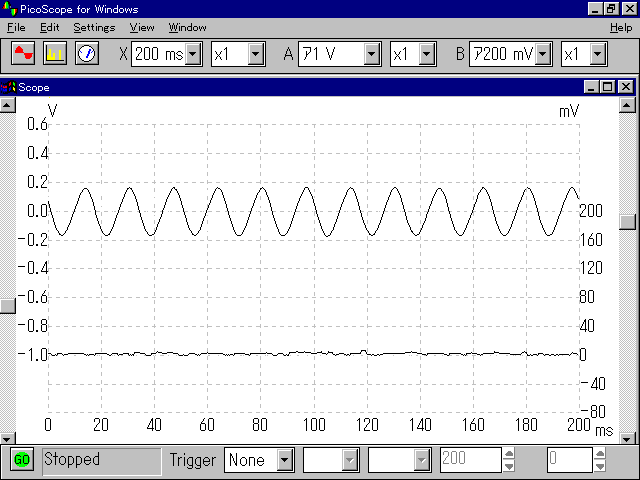Increase the trigger level 200 spinner

(509, 453)
